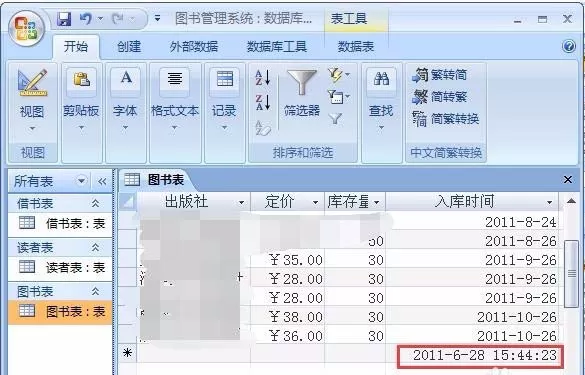Select the highlighted 图书表：表 item
Viewport: 585px width, 375px height.
[60, 312]
